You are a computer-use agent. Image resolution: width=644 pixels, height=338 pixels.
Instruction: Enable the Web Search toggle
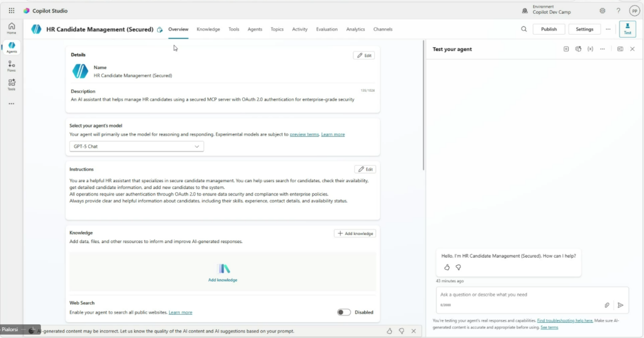point(343,312)
